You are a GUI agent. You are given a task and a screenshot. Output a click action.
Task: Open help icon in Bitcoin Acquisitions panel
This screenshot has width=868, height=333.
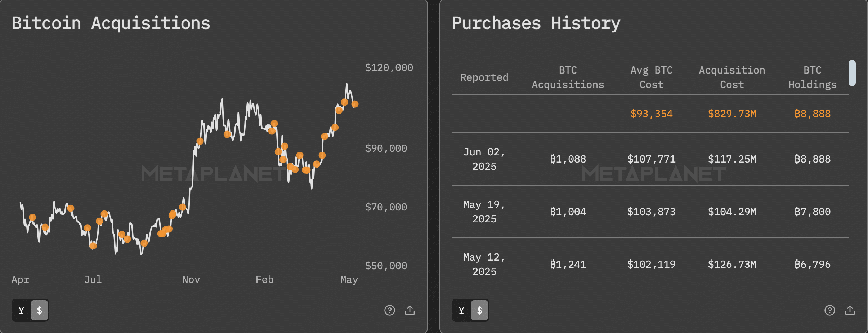point(389,310)
